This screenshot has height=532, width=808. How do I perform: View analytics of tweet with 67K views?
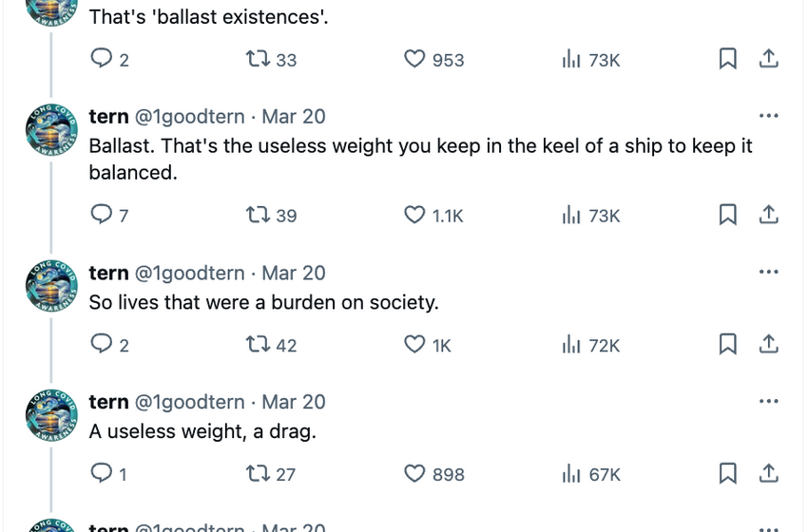pyautogui.click(x=590, y=474)
